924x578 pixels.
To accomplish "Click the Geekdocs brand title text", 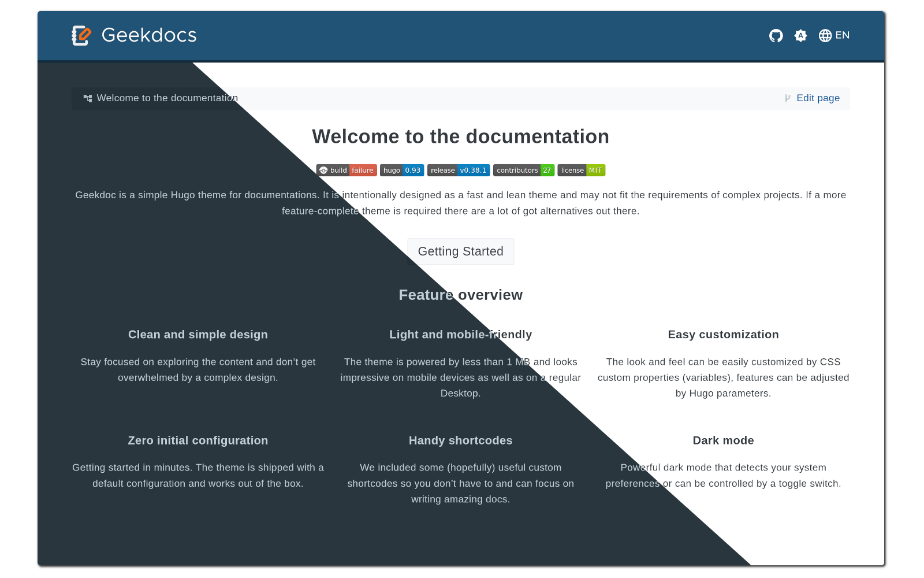I will click(x=149, y=35).
